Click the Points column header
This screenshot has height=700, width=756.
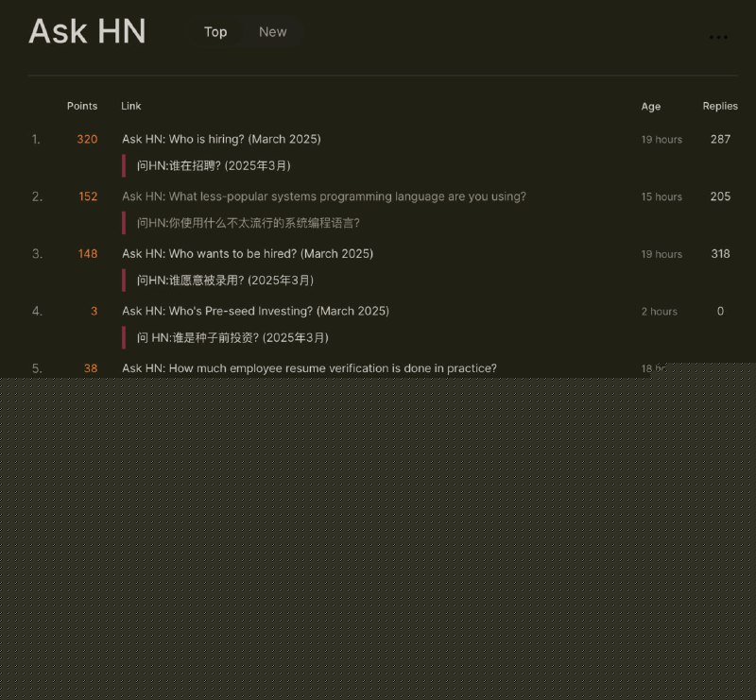click(x=82, y=106)
